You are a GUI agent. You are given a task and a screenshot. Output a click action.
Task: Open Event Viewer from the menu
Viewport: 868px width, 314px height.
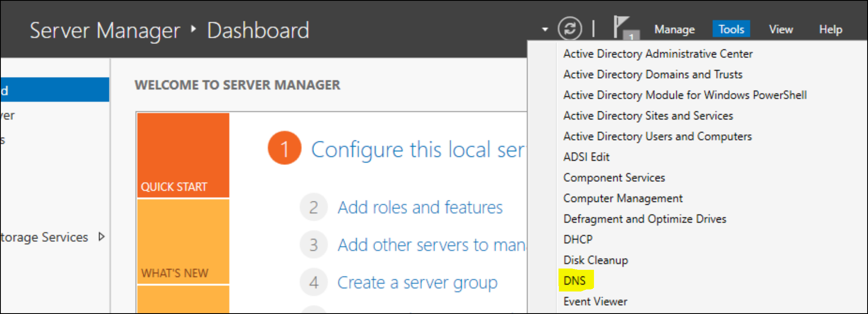coord(595,301)
